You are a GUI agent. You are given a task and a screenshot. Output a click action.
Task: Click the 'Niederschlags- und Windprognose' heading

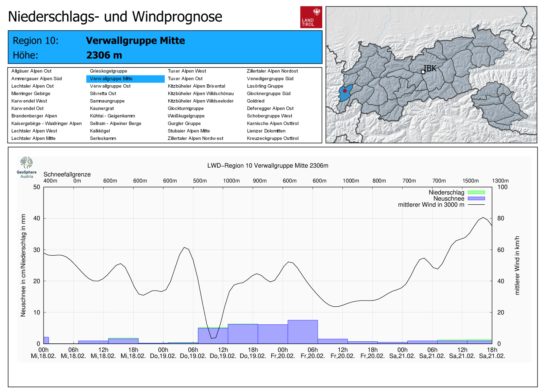pyautogui.click(x=115, y=17)
